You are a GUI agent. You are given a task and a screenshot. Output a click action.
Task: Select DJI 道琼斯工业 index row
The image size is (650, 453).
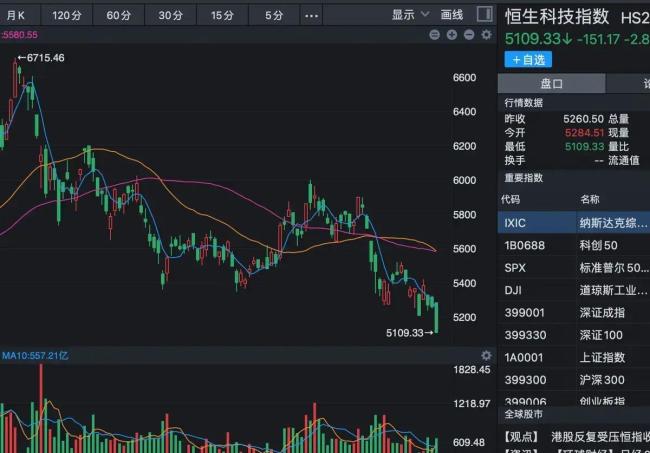pos(574,290)
